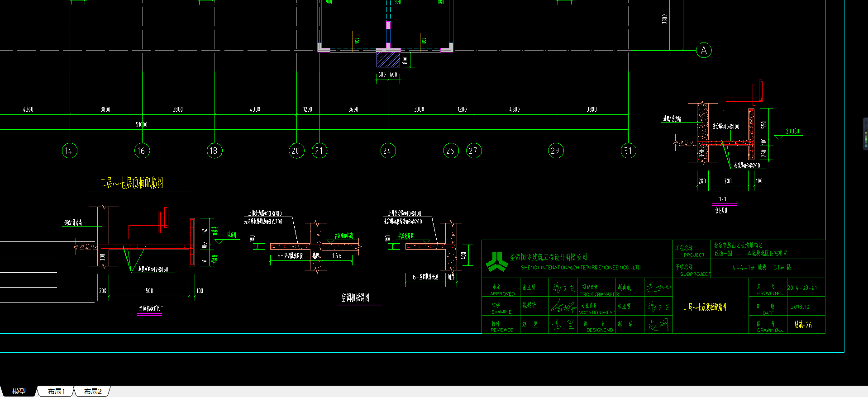
Task: Click the section label 1-1
Action: tap(723, 199)
